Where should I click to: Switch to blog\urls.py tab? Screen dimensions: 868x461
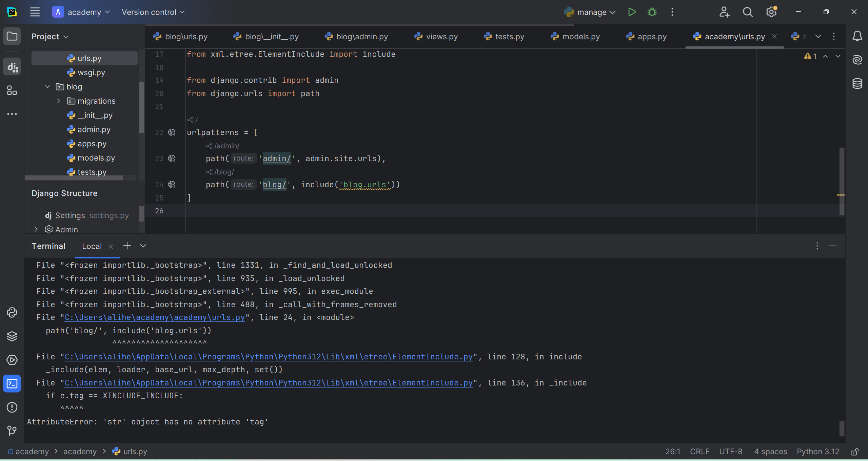(180, 37)
